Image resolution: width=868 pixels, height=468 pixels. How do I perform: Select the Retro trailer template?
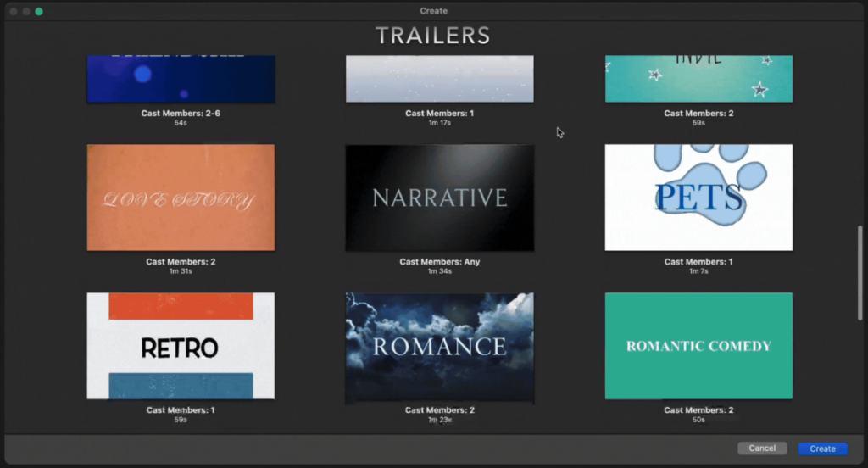pos(181,346)
